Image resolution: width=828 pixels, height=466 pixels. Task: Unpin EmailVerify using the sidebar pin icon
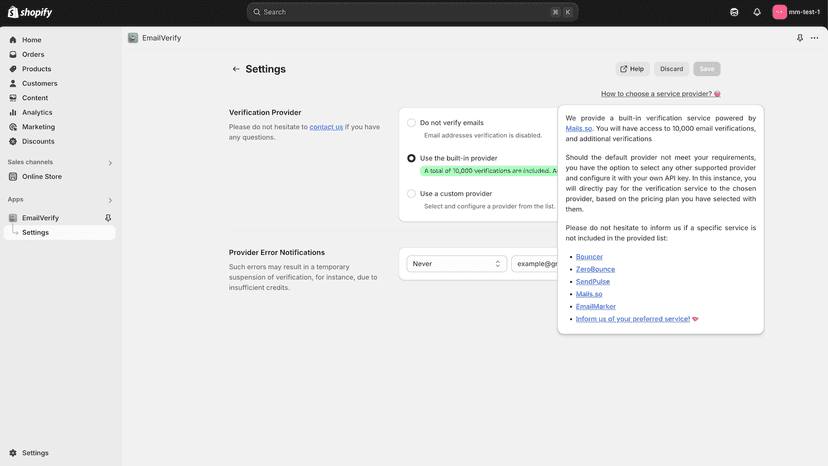coord(108,218)
